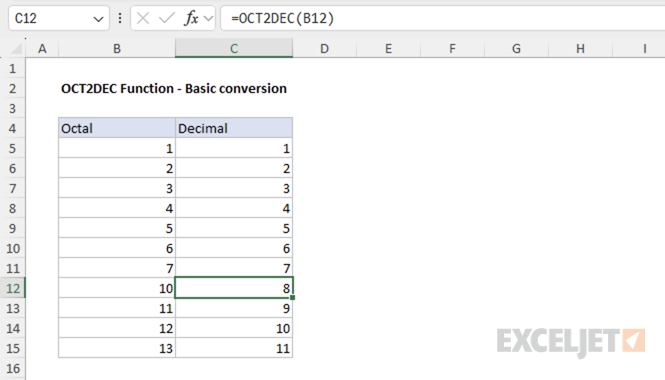The height and width of the screenshot is (380, 665).
Task: Select column G header
Action: click(516, 48)
